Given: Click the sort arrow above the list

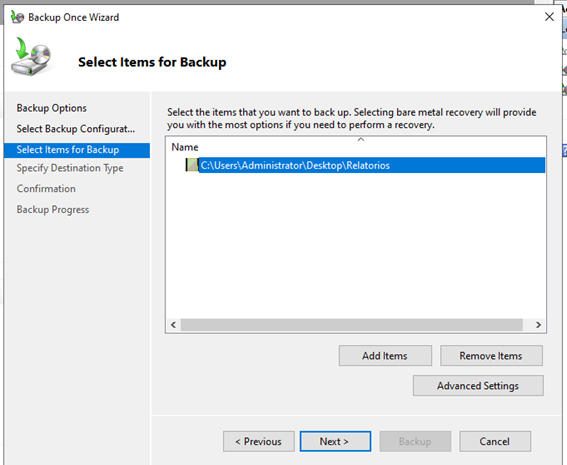Looking at the screenshot, I should pyautogui.click(x=361, y=140).
